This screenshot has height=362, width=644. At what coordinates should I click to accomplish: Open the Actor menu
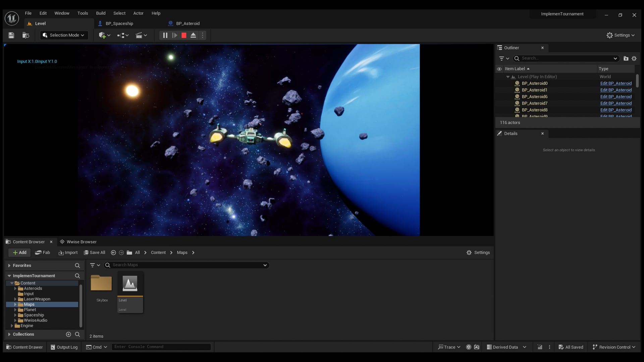[138, 13]
